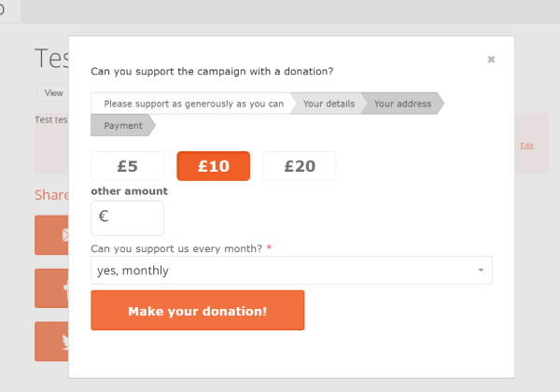Screen dimensions: 560x392
Task: Open the 'Payment' step
Action: pyautogui.click(x=123, y=125)
